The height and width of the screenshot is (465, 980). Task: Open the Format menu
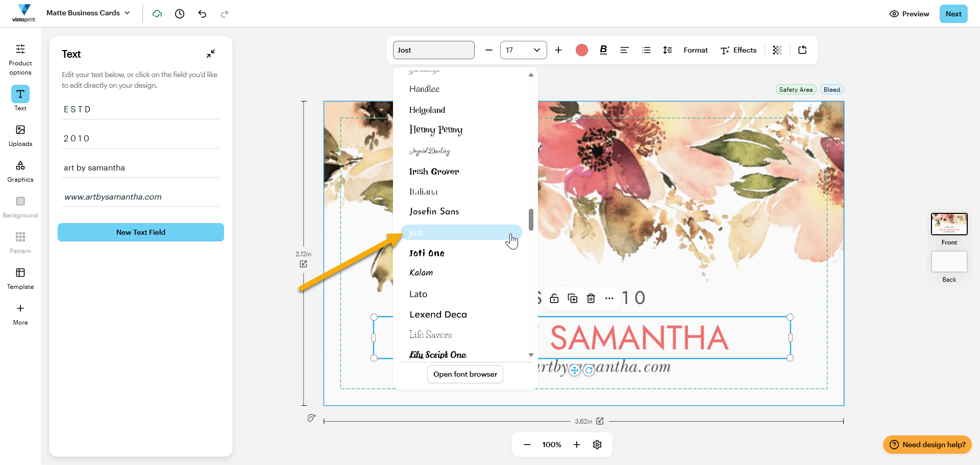click(696, 50)
